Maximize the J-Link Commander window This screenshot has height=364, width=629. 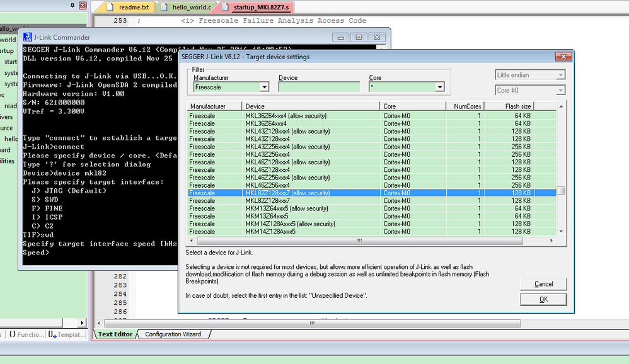359,37
